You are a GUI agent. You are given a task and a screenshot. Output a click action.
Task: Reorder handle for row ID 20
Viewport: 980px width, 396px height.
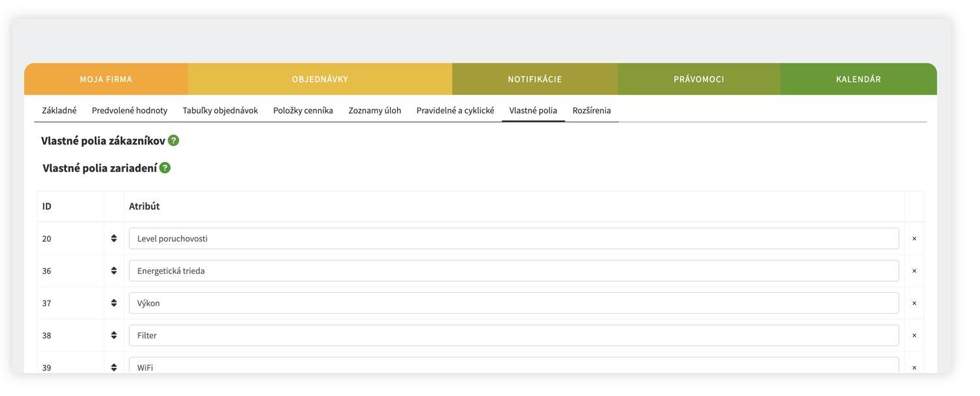point(114,239)
